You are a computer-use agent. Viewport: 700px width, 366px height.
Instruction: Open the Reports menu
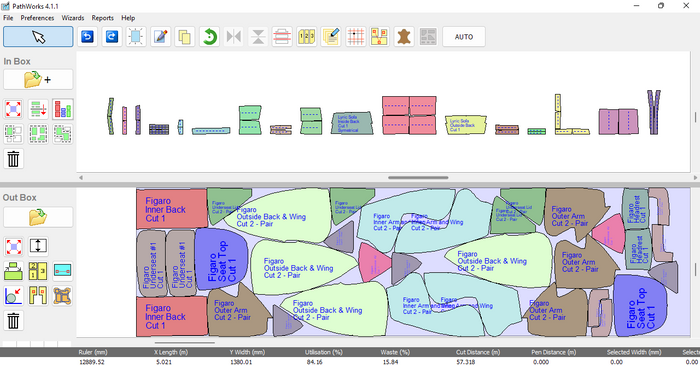click(103, 18)
